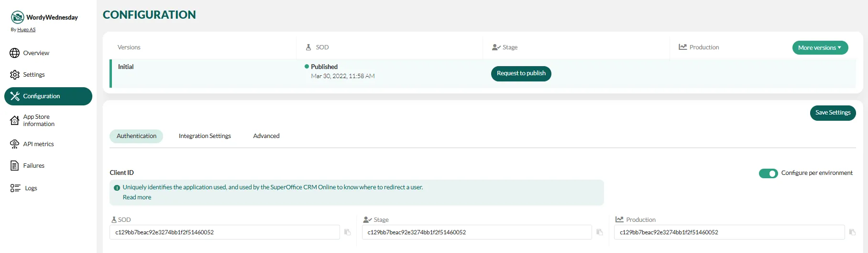Copy the Stage client ID
Image resolution: width=868 pixels, height=253 pixels.
pos(600,232)
